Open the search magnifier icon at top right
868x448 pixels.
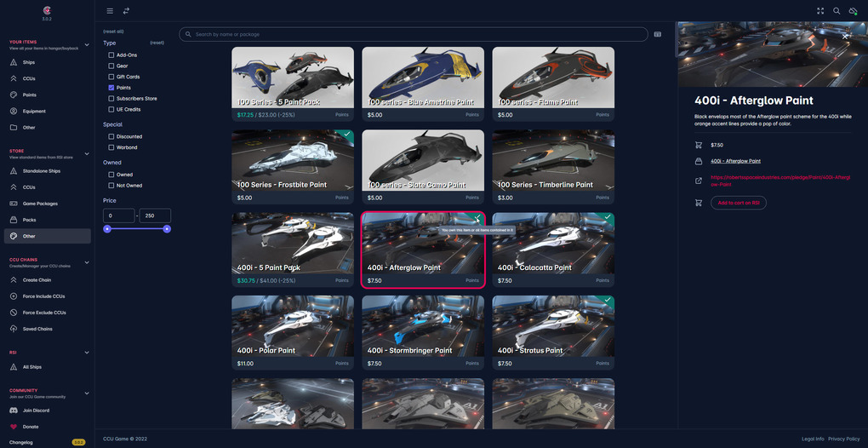pyautogui.click(x=837, y=11)
